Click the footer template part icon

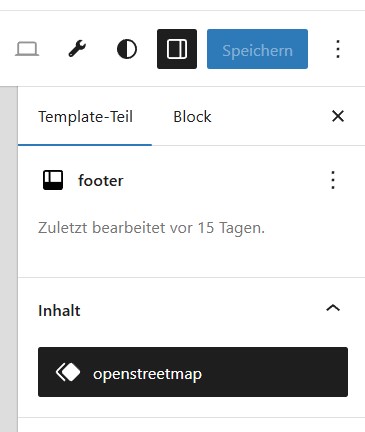(x=53, y=180)
